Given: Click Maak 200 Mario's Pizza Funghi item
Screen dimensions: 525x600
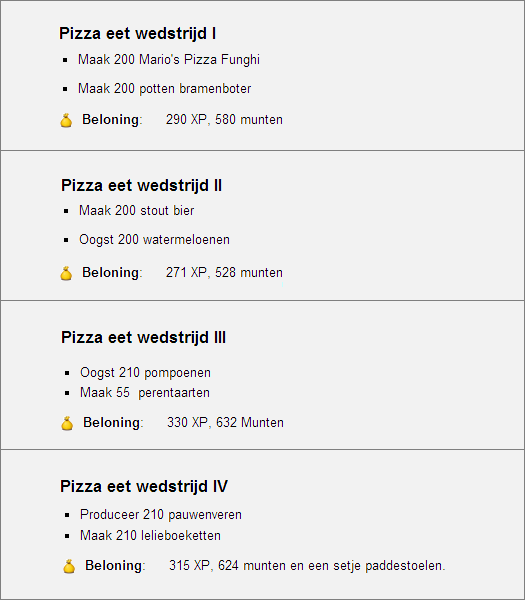Looking at the screenshot, I should pyautogui.click(x=169, y=60).
